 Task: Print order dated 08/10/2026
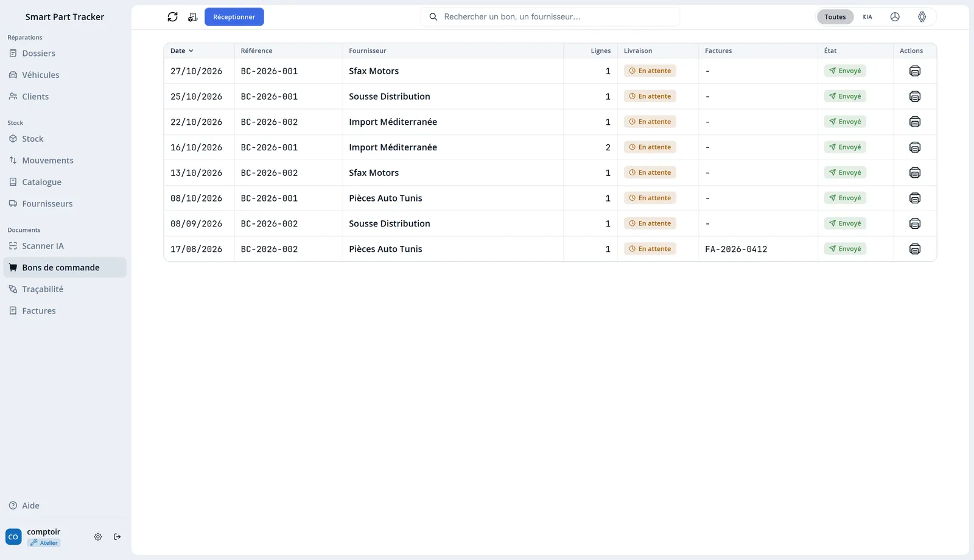(x=915, y=198)
